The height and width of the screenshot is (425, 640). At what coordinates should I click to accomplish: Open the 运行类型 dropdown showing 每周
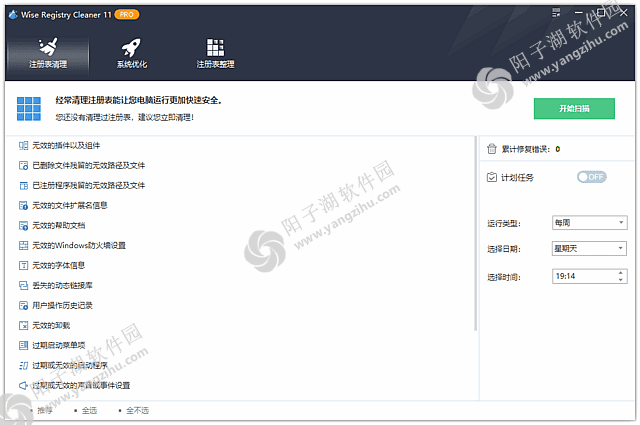(589, 223)
